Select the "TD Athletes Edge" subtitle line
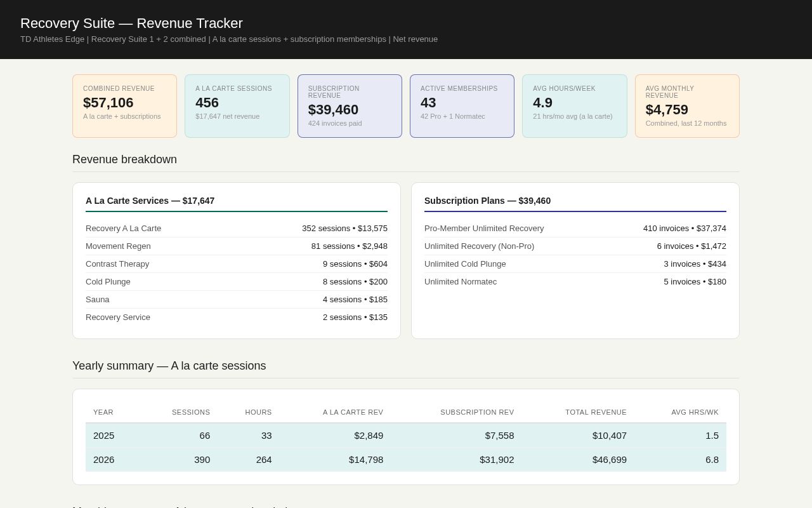This screenshot has width=812, height=508. click(x=229, y=39)
